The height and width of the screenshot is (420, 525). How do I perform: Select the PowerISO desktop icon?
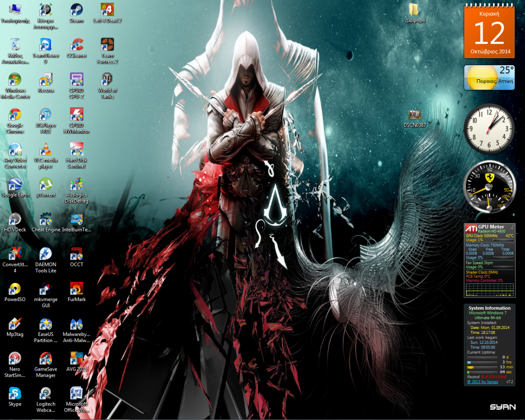coord(15,292)
